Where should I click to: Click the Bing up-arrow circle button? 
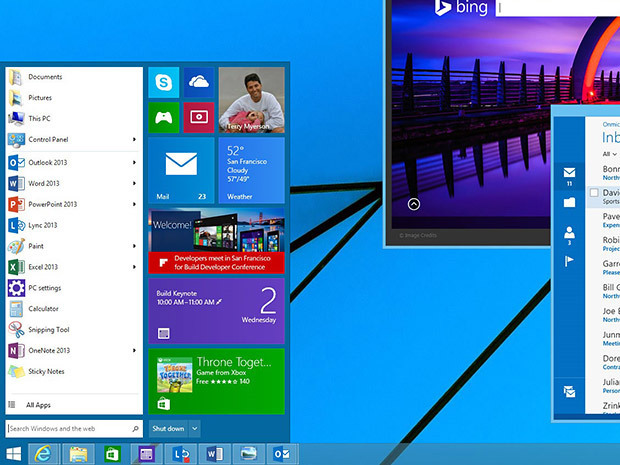[414, 204]
